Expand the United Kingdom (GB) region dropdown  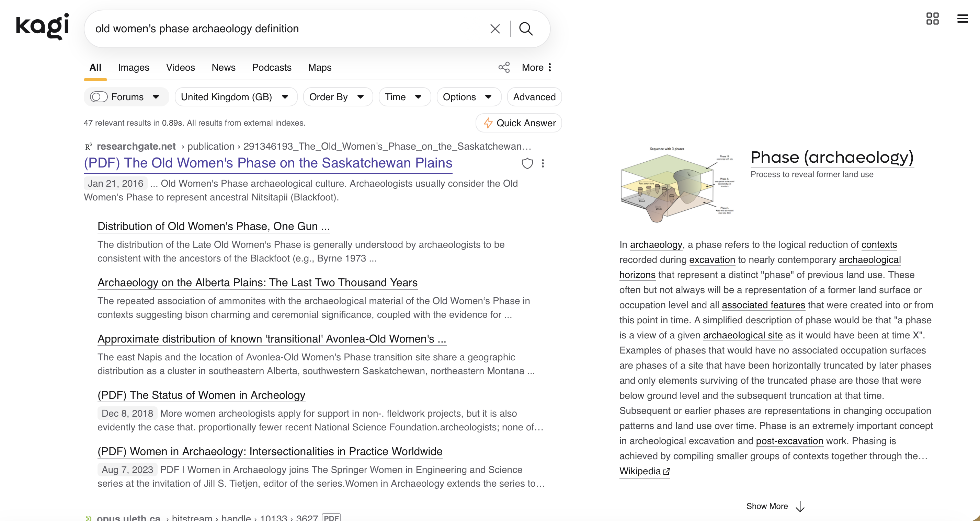[235, 97]
